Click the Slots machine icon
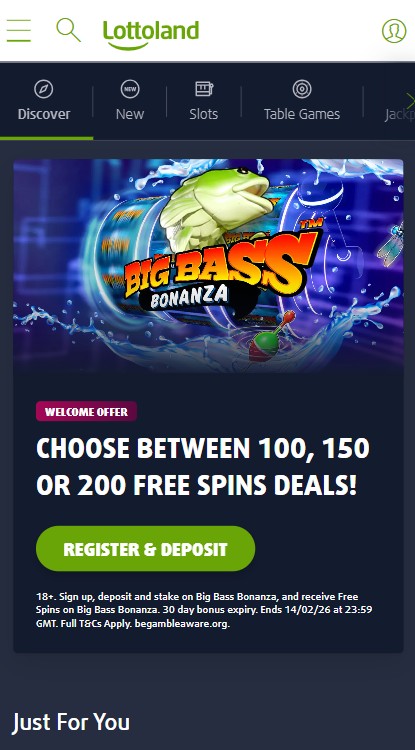This screenshot has width=415, height=750. [204, 89]
